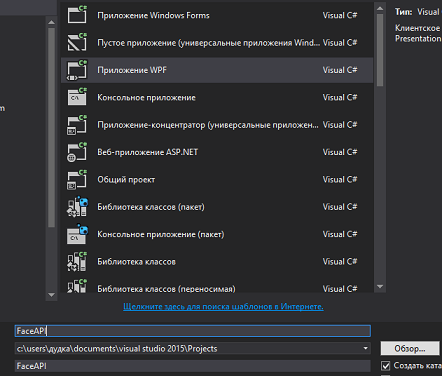Click the blank universal Windows app icon
The width and height of the screenshot is (442, 376).
tap(77, 42)
